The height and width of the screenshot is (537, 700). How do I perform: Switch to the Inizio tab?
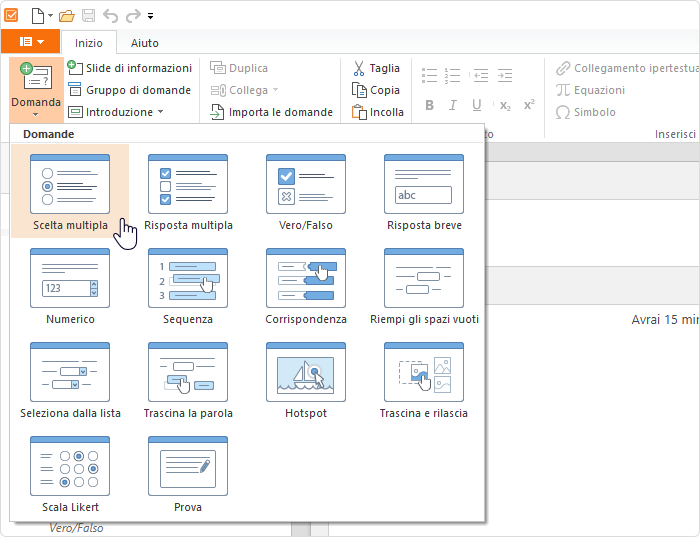[x=89, y=43]
